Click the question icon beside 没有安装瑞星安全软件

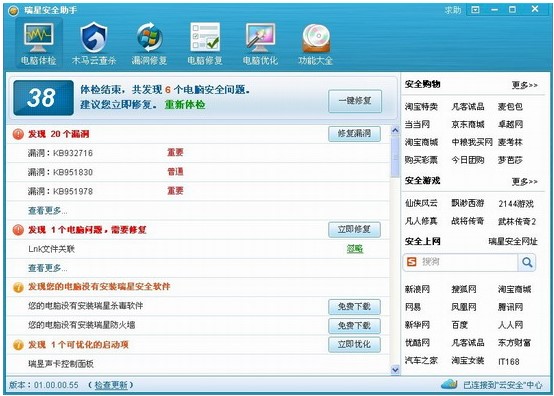pyautogui.click(x=18, y=287)
